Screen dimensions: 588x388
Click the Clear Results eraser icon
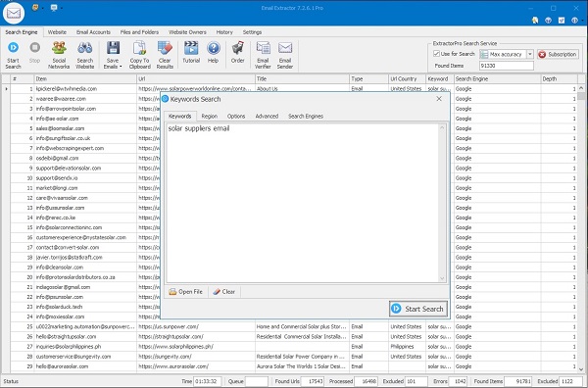[x=165, y=48]
